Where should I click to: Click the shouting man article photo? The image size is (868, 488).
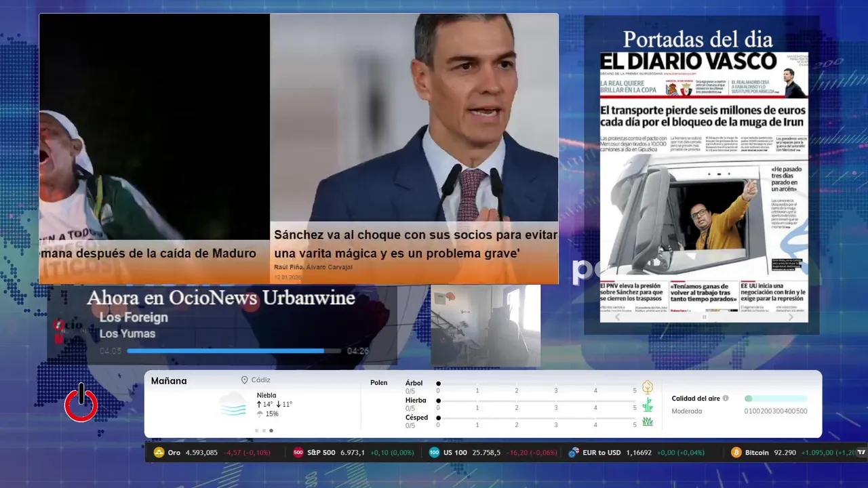[x=155, y=127]
